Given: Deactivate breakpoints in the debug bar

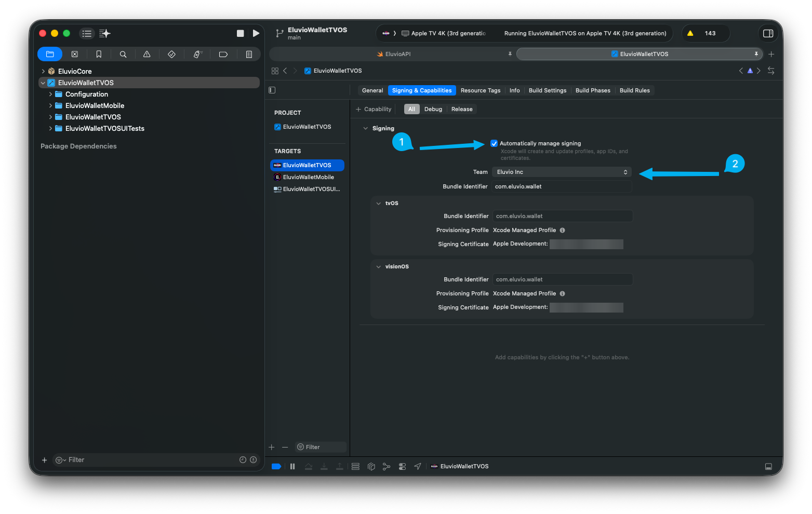Looking at the screenshot, I should [276, 466].
